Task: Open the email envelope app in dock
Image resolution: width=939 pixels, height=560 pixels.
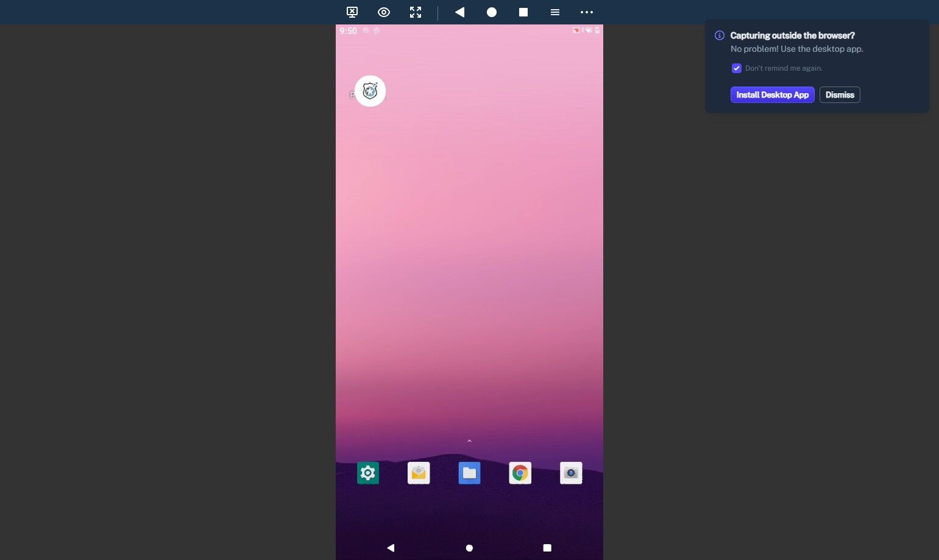Action: coord(419,473)
